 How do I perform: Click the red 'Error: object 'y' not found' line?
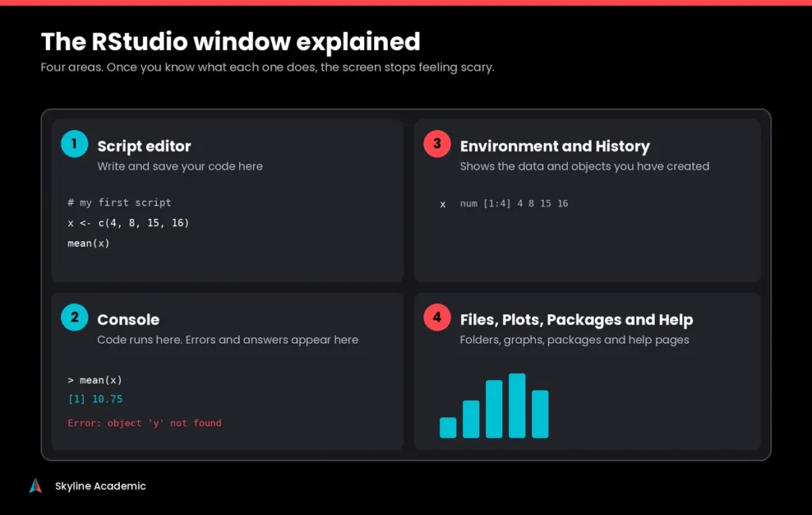[x=144, y=423]
